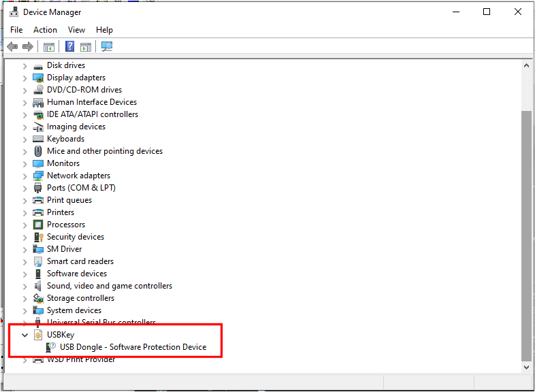Click the Sound controllers speaker icon
Viewport: 535px width, 392px height.
37,286
